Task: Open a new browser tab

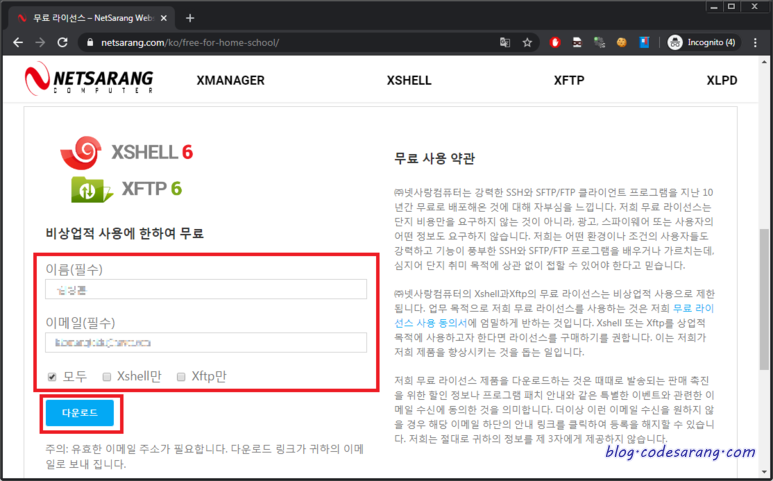Action: [190, 18]
